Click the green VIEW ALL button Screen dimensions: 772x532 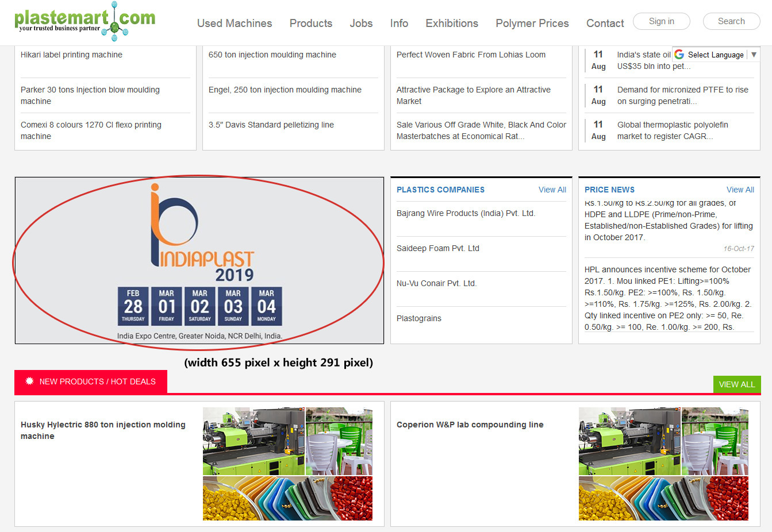click(x=737, y=384)
